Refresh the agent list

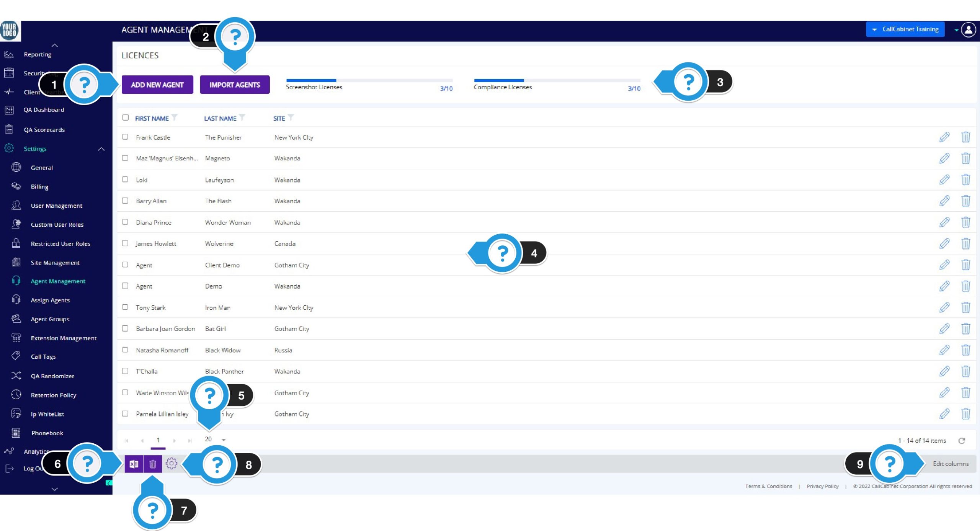(x=962, y=441)
